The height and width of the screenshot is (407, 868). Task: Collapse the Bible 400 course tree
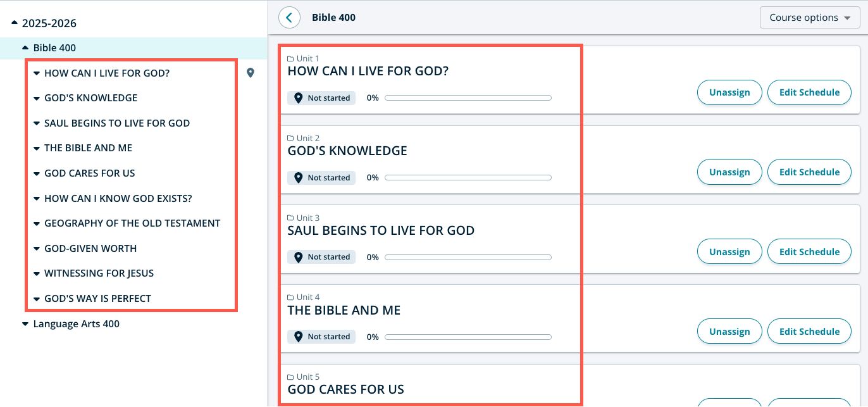click(25, 48)
